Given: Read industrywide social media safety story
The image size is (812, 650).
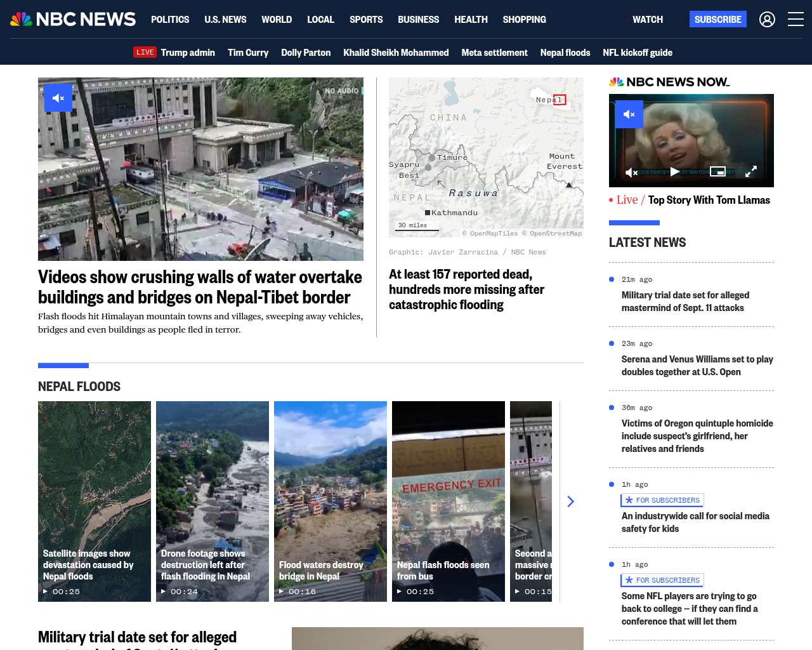Looking at the screenshot, I should [695, 522].
